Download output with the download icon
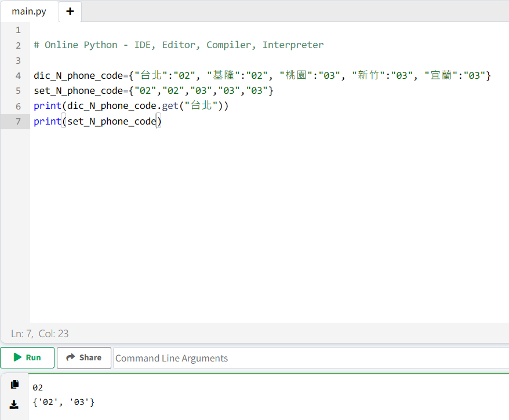This screenshot has width=509, height=420. point(14,404)
